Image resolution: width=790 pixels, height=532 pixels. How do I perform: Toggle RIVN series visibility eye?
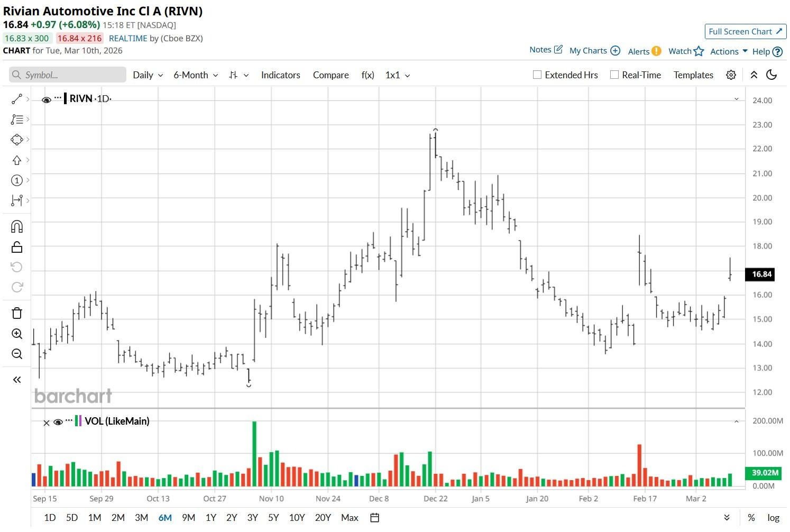coord(47,99)
